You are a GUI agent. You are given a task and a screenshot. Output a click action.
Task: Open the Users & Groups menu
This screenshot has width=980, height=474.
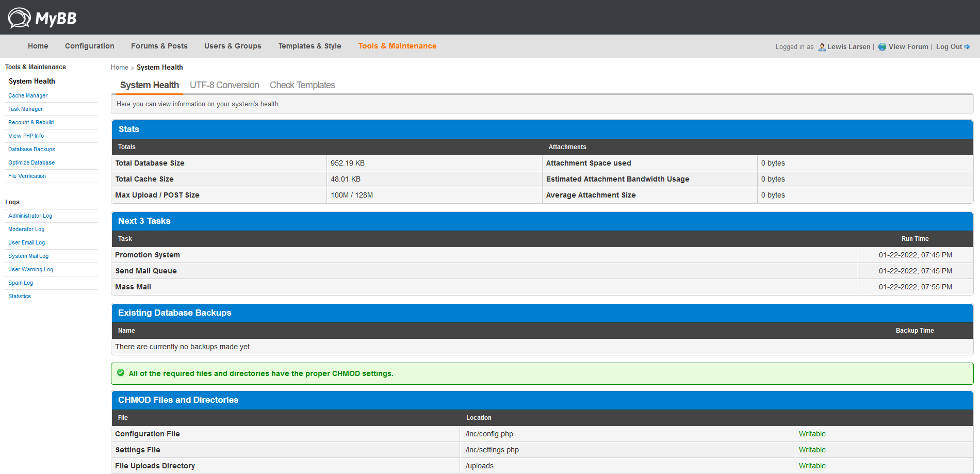click(233, 46)
